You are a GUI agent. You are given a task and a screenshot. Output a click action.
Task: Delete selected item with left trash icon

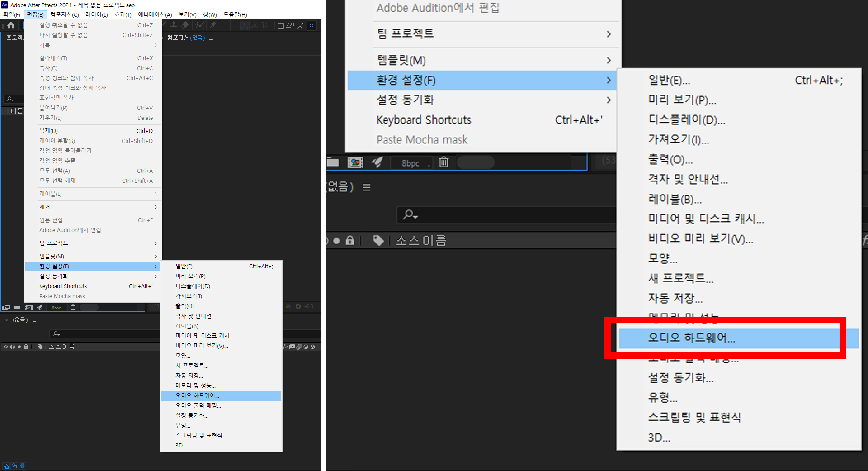click(73, 307)
